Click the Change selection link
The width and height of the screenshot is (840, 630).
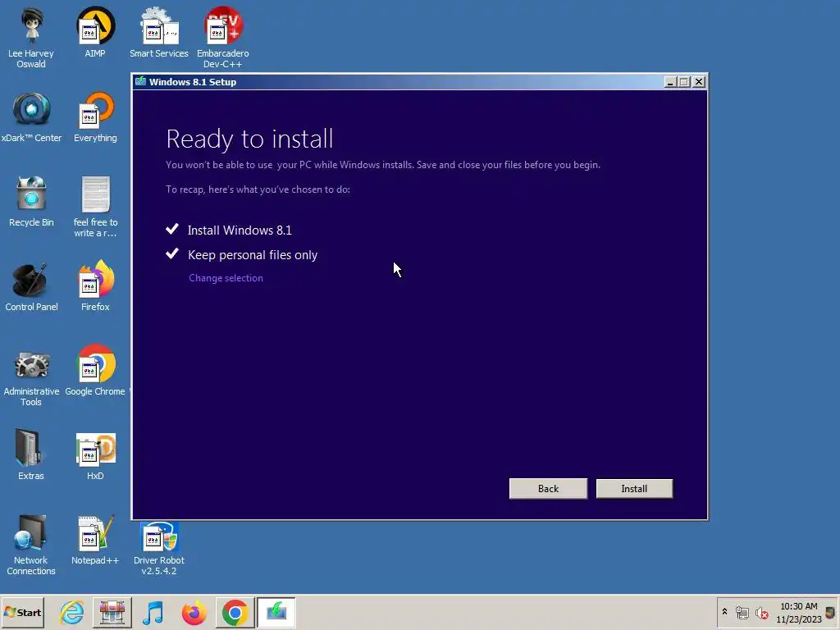click(x=226, y=278)
